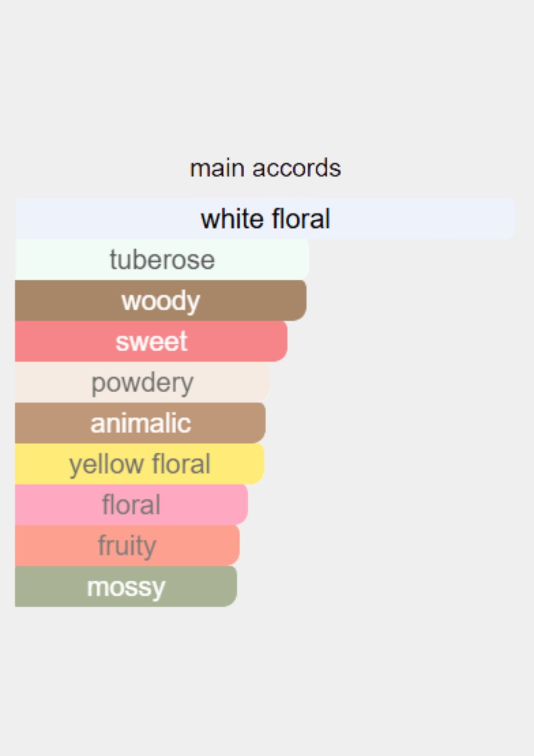Click the brown woody accord bar

[x=161, y=300]
